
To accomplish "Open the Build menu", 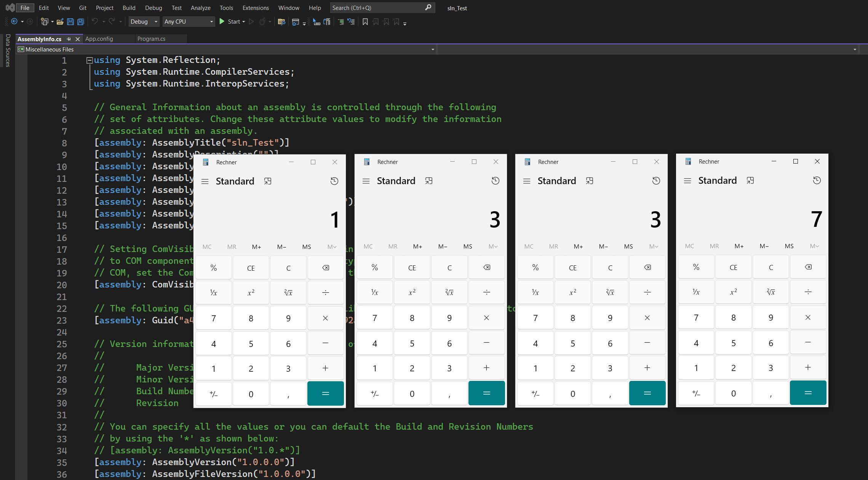I will point(129,8).
